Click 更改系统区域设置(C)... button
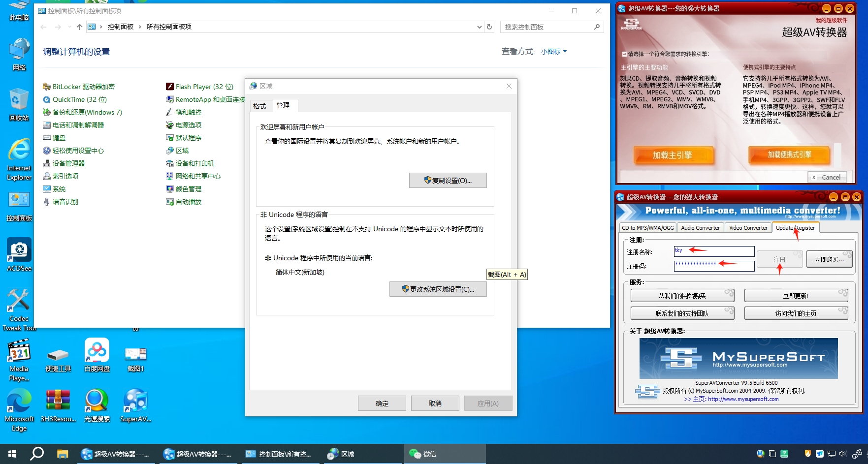Image resolution: width=868 pixels, height=464 pixels. point(438,289)
